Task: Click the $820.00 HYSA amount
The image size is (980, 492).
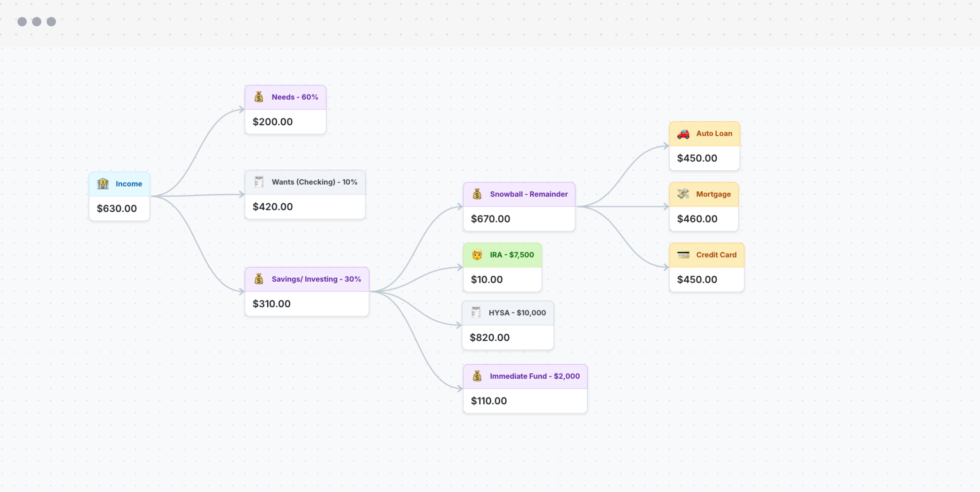Action: 490,338
